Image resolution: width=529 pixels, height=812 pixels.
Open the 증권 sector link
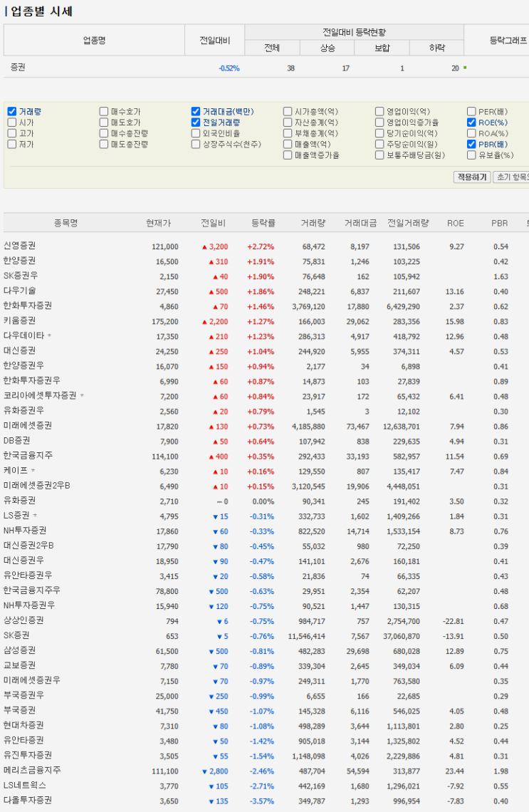18,67
